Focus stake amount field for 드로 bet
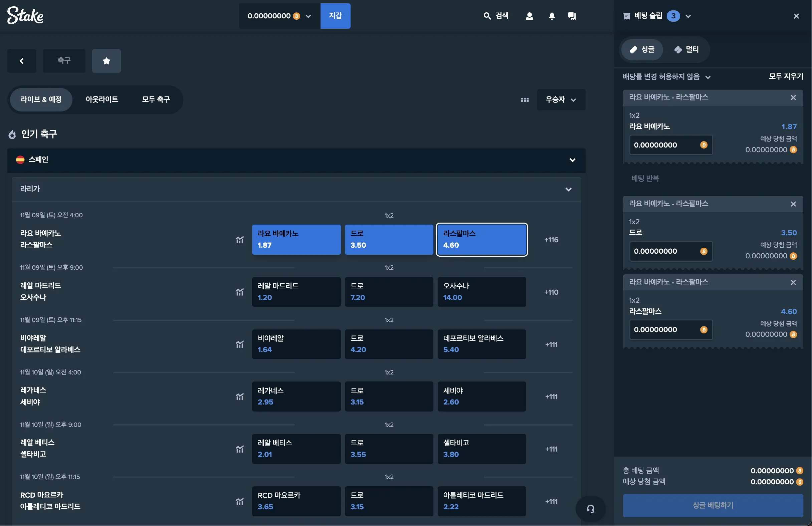Viewport: 812px width, 526px height. pyautogui.click(x=671, y=251)
